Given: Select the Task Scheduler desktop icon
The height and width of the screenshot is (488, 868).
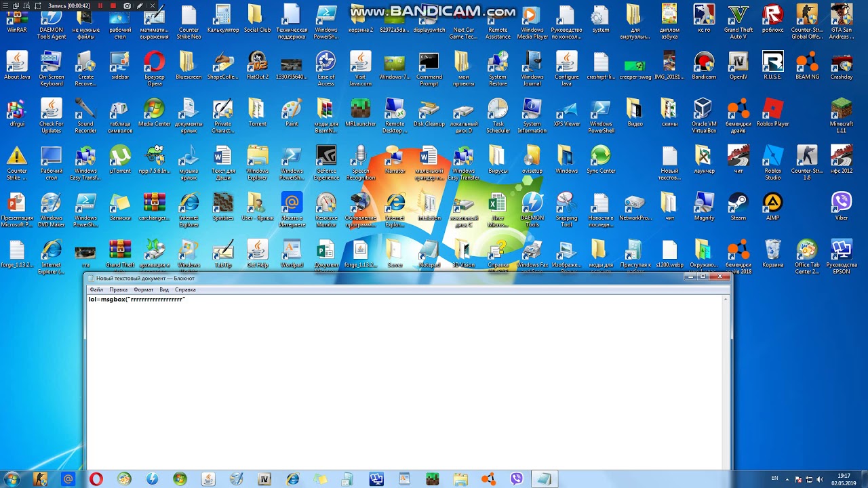Looking at the screenshot, I should [x=498, y=115].
